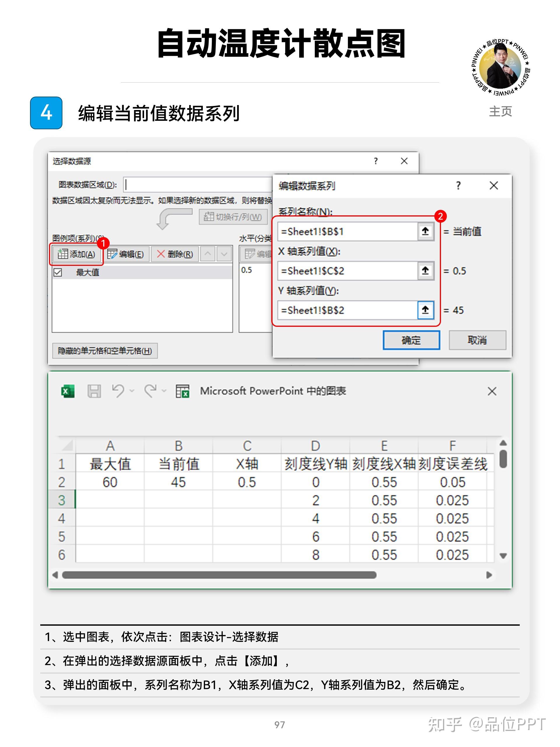
Task: Click the undo arrow icon
Action: tap(118, 391)
